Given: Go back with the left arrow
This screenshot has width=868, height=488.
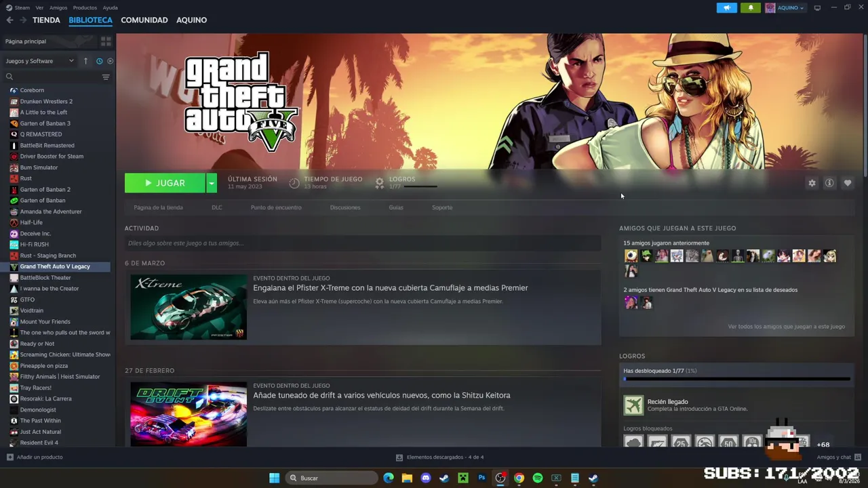Looking at the screenshot, I should click(x=9, y=20).
